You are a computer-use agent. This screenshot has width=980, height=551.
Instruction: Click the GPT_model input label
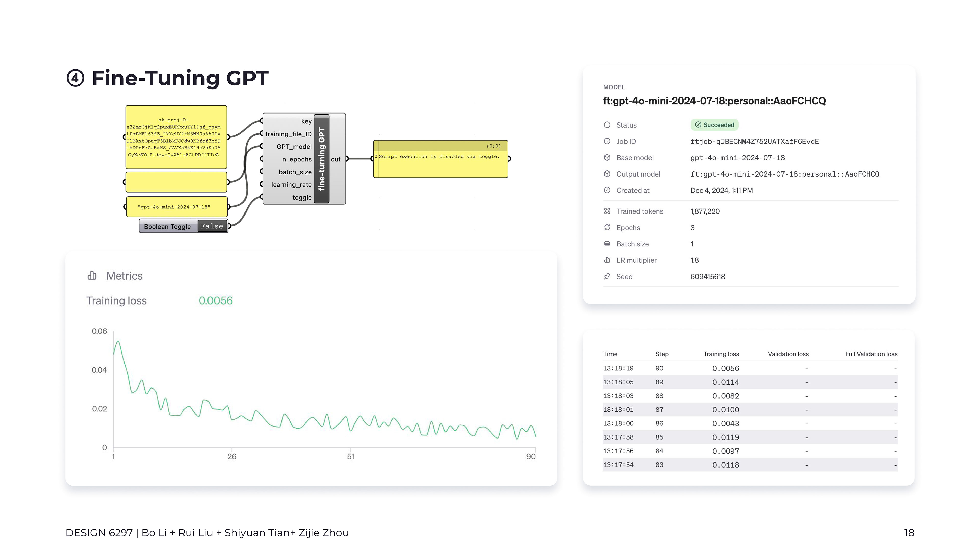tap(294, 147)
